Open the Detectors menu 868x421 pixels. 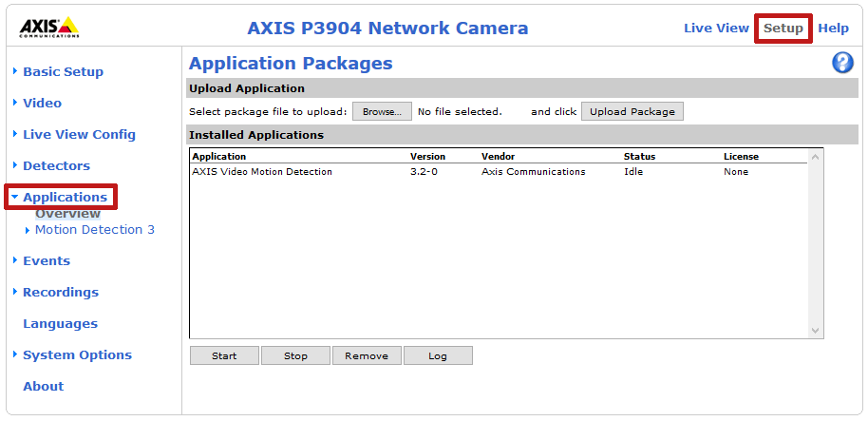click(56, 165)
